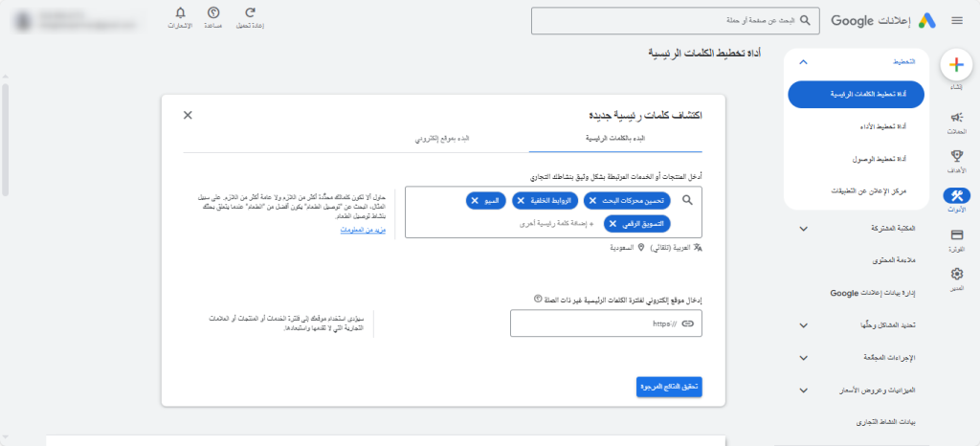Image resolution: width=980 pixels, height=446 pixels.
Task: Expand the الميزانيات وعروض الأسعار section
Action: [x=802, y=390]
